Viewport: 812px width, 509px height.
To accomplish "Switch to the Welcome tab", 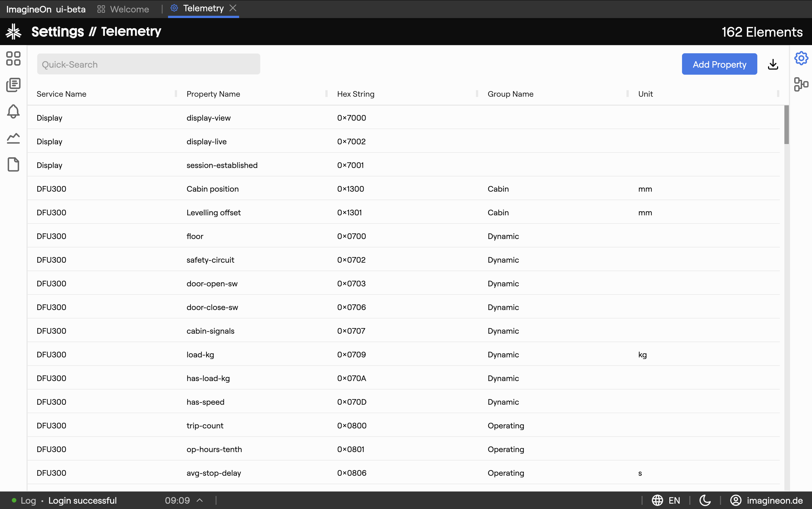I will point(123,9).
